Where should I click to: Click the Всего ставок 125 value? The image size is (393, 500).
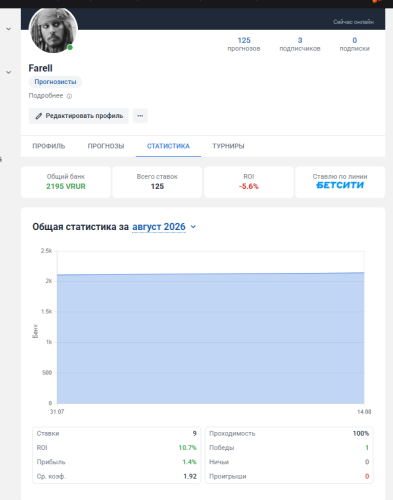coord(157,186)
